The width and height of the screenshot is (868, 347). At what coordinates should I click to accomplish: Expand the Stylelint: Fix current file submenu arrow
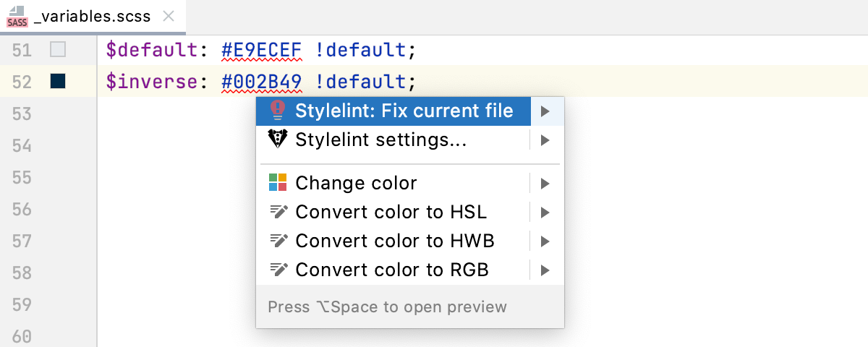pos(545,111)
